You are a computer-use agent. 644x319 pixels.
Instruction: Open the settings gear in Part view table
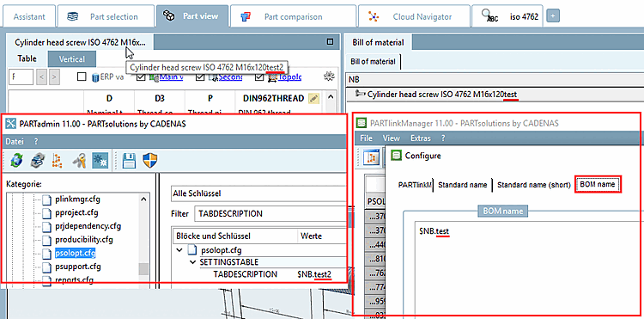(328, 77)
